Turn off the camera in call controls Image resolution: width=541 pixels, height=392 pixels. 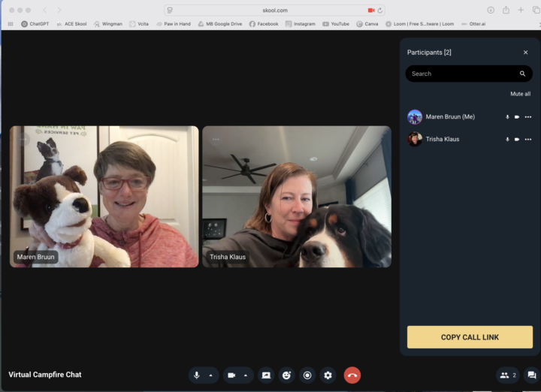(231, 375)
